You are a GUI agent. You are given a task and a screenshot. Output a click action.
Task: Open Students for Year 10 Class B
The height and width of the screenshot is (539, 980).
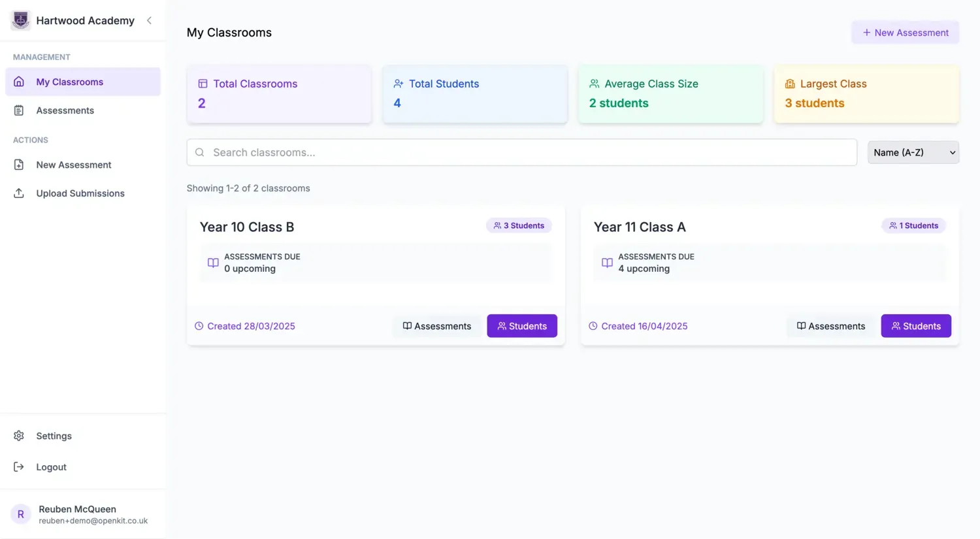tap(521, 326)
